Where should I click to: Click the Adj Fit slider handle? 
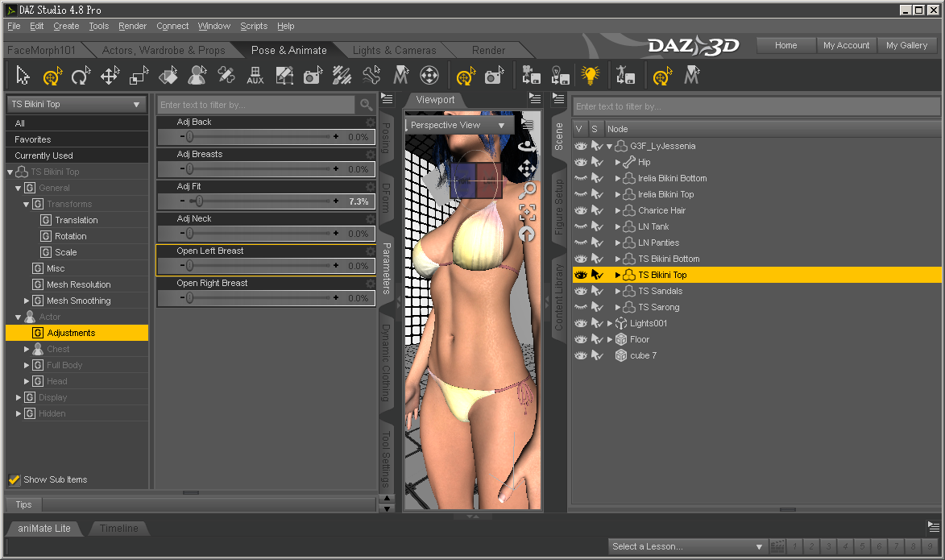tap(199, 201)
